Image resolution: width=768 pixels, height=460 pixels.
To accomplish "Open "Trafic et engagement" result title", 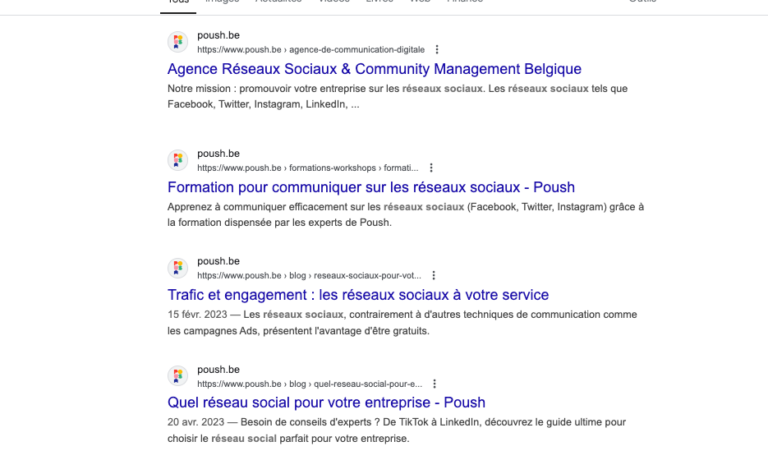I will 358,295.
